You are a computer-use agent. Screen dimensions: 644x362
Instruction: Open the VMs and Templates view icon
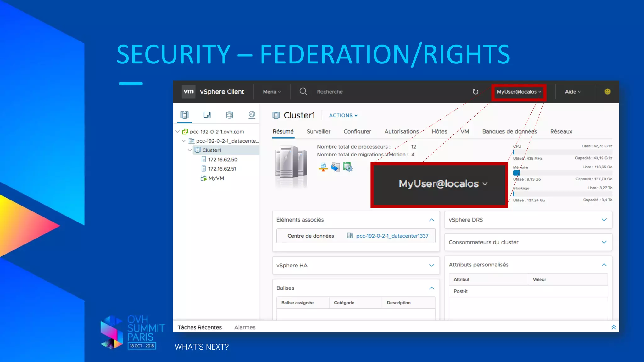(207, 115)
